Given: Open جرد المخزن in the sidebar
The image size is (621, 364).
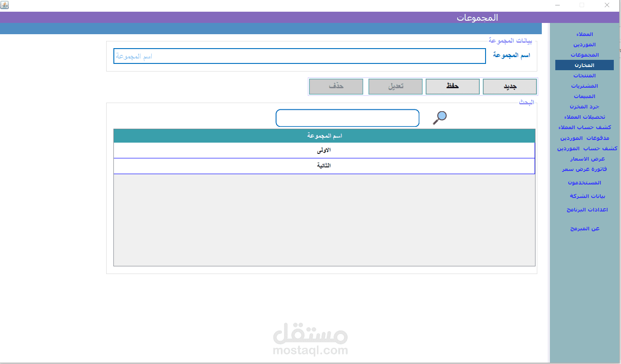Looking at the screenshot, I should click(x=585, y=107).
